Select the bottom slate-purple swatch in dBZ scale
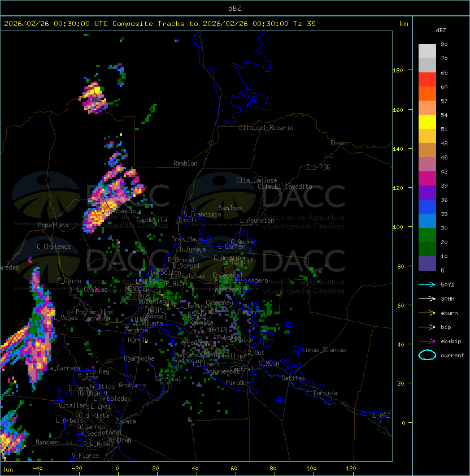 (427, 263)
